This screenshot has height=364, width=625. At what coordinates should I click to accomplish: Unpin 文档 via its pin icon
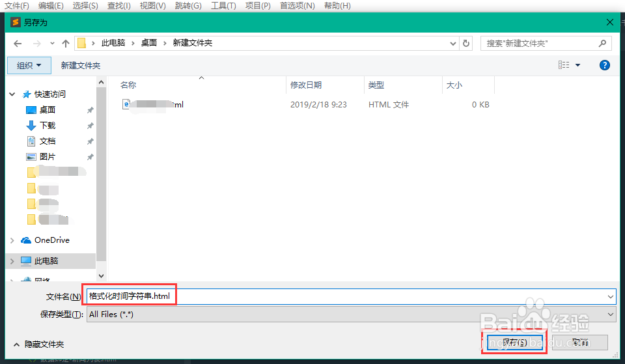90,141
